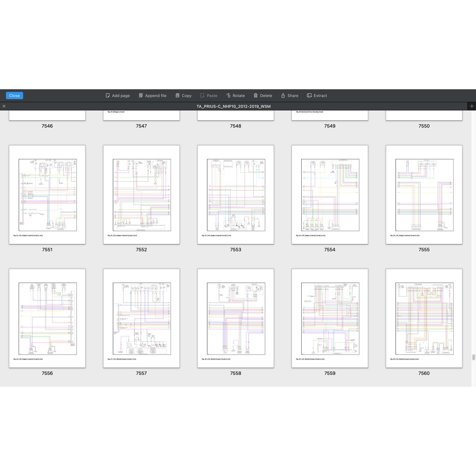Click the Rotate icon
The width and height of the screenshot is (476, 476).
tap(229, 96)
